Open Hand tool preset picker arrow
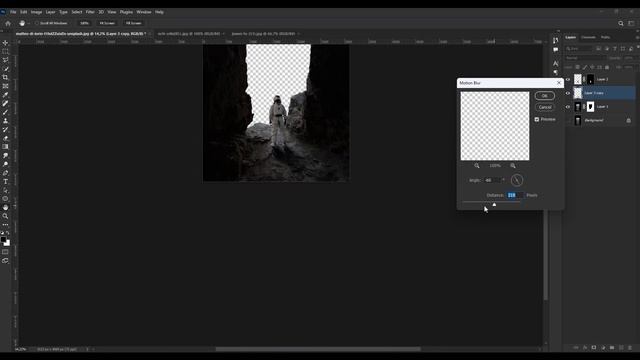This screenshot has height=360, width=640. point(29,23)
